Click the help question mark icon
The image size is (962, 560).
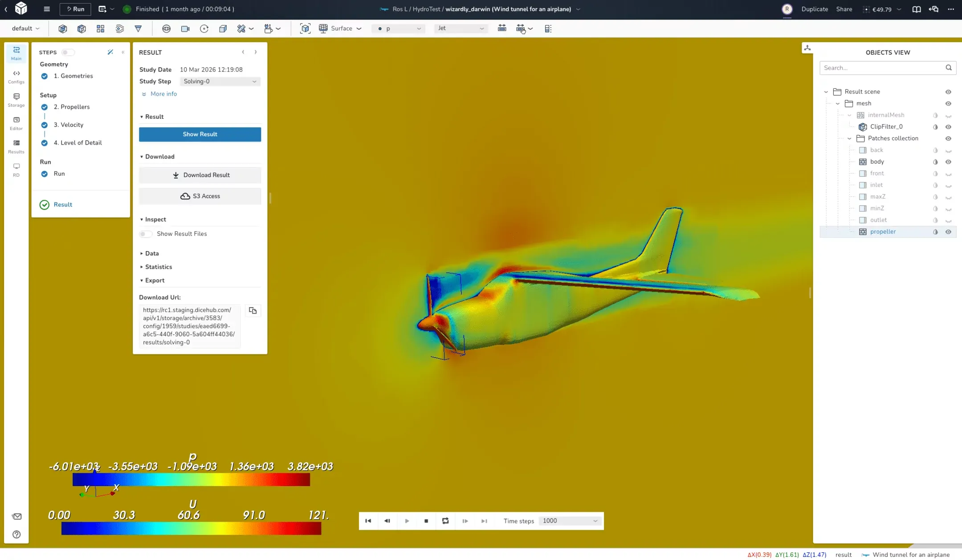(16, 534)
